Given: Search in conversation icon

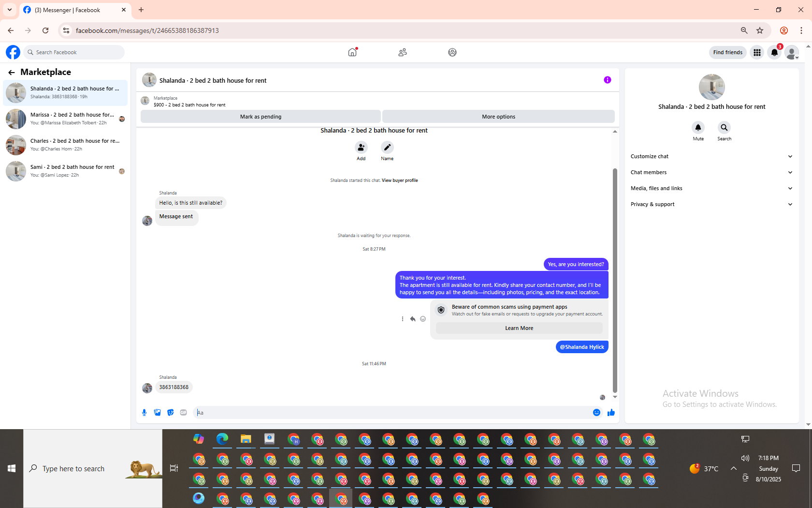Looking at the screenshot, I should point(724,127).
